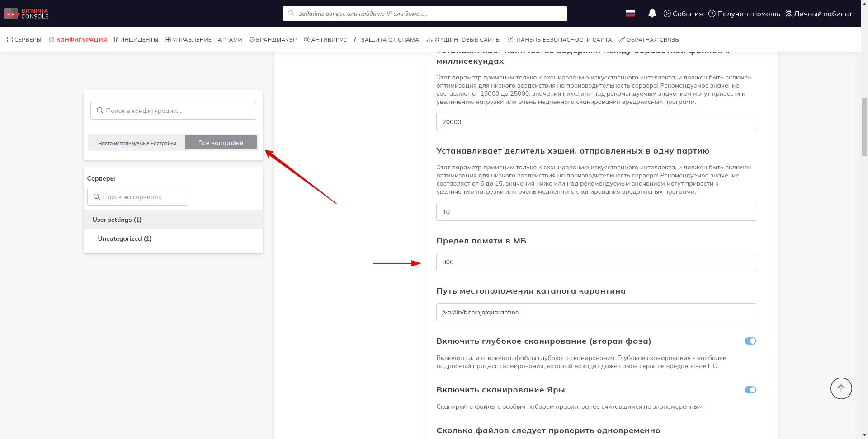The image size is (868, 439).
Task: Click the scroll-to-top arrow button
Action: (841, 388)
